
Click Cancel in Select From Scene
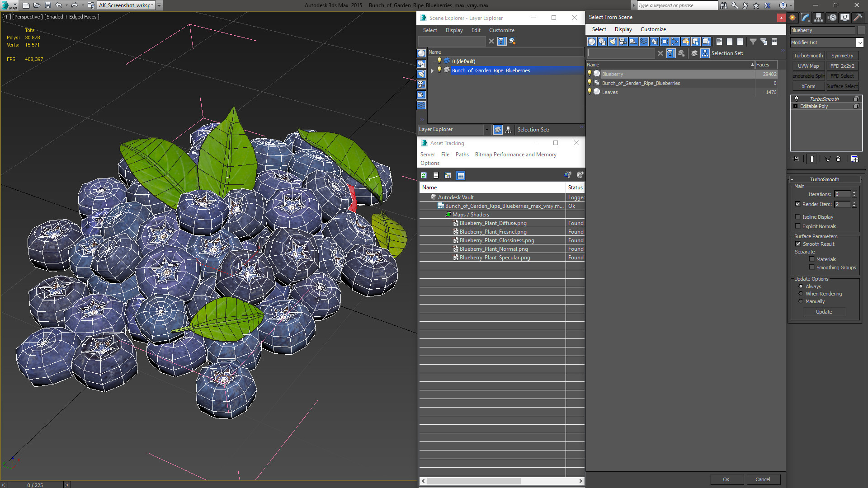763,479
